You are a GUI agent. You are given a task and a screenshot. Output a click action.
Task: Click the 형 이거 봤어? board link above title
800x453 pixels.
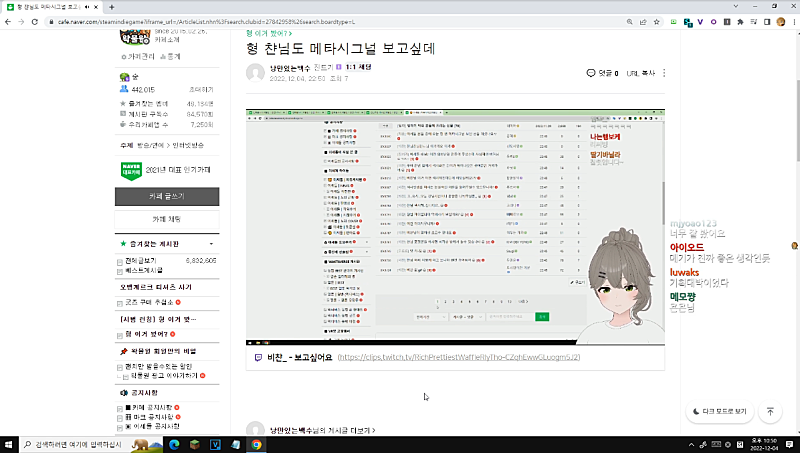click(x=269, y=33)
